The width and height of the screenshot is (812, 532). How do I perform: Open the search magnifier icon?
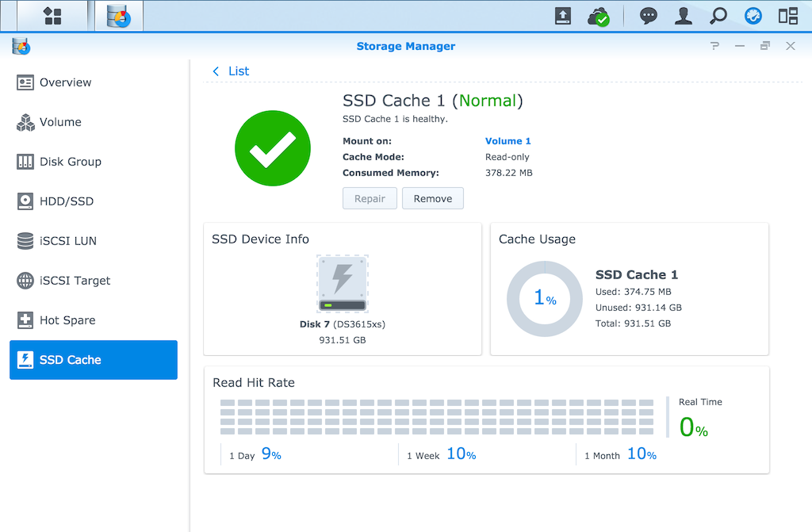click(x=718, y=16)
